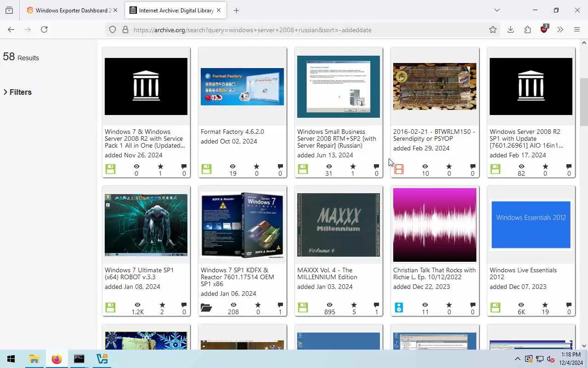This screenshot has height=368, width=588.
Task: Click the robot desktop thumbnail
Action: click(146, 225)
